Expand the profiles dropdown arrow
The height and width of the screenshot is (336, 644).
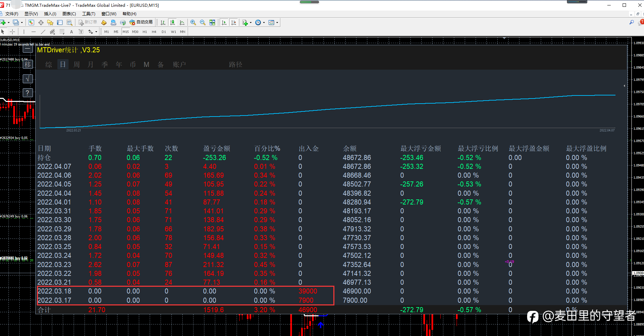(x=22, y=23)
